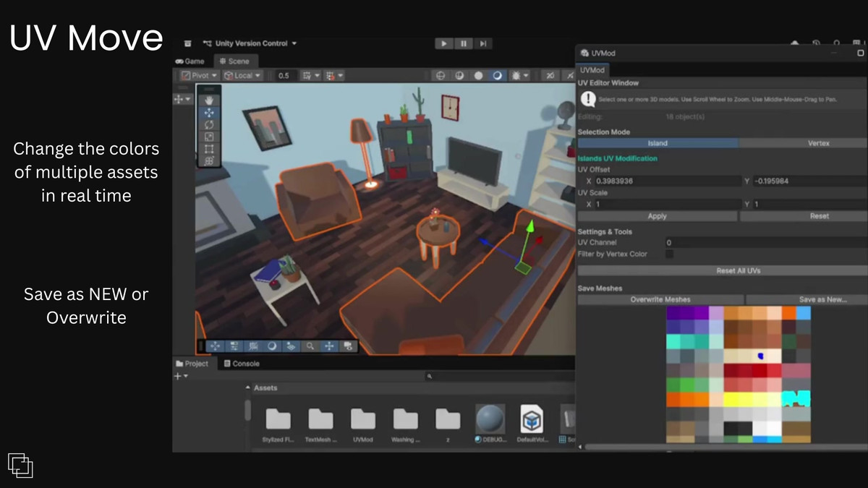
Task: Collapse the Assets folder listing
Action: pos(247,388)
